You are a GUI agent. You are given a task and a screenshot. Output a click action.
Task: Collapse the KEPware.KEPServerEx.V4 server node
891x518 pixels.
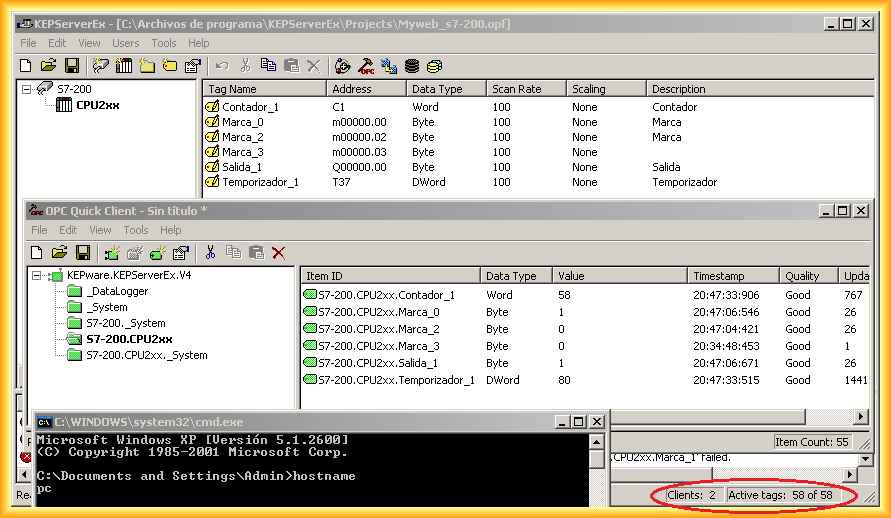pyautogui.click(x=36, y=276)
